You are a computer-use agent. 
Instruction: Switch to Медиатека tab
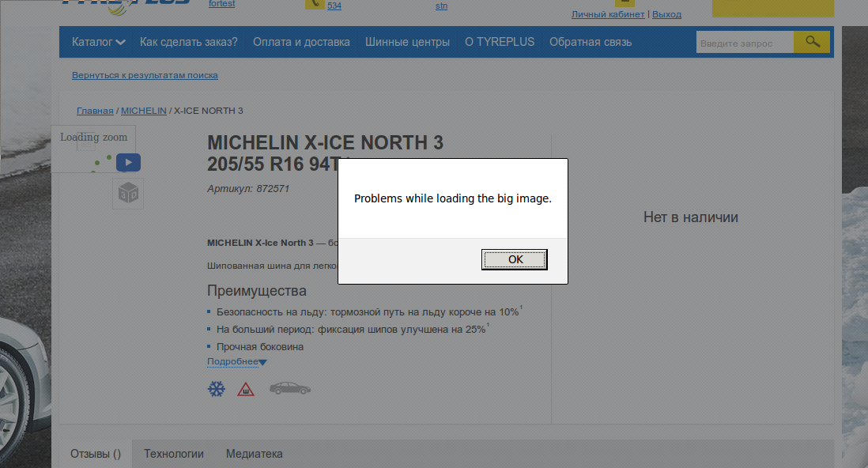254,454
